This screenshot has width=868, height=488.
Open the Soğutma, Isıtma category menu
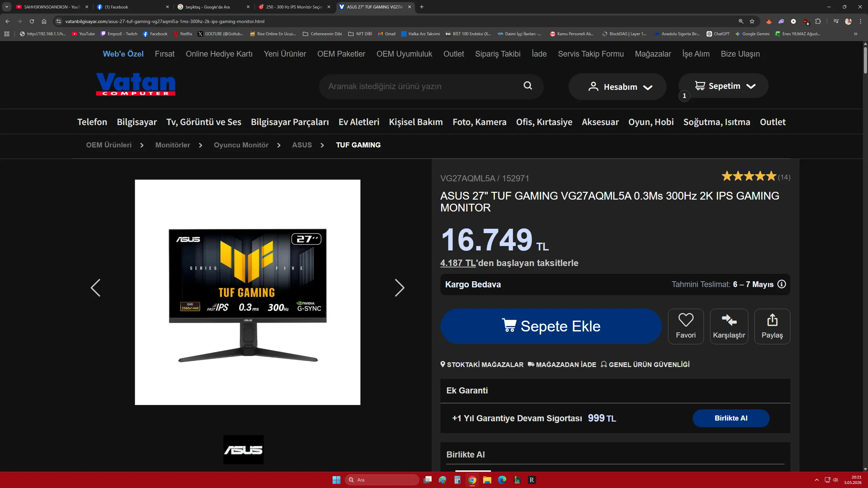(717, 122)
